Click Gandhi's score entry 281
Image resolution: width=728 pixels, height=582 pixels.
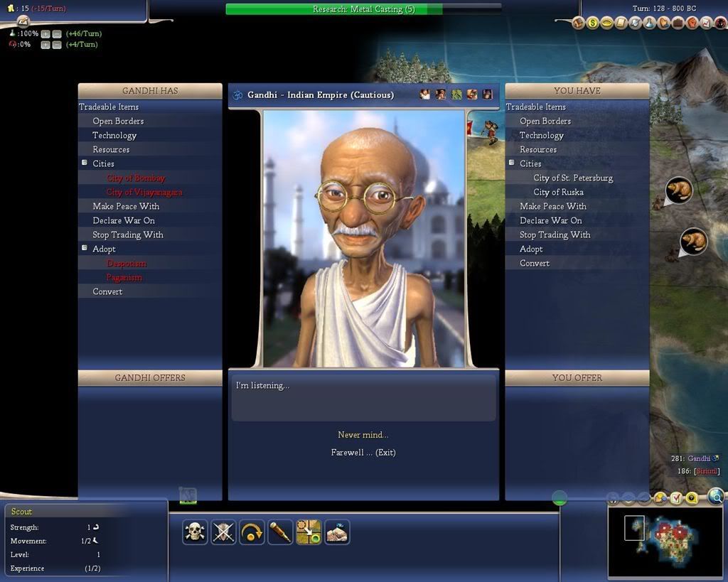(x=695, y=458)
